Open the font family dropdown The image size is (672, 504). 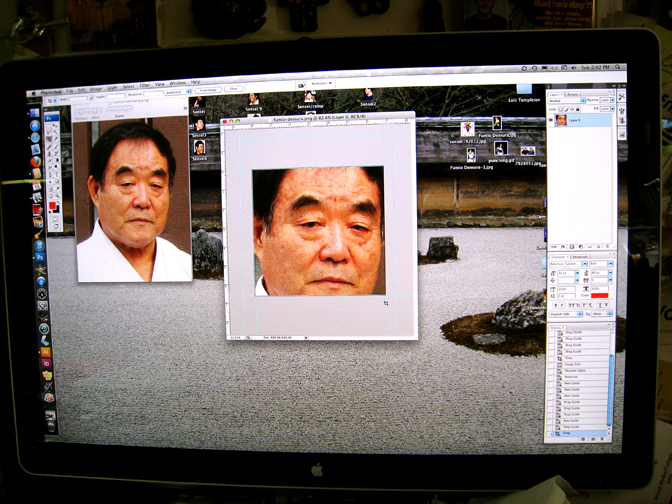(568, 264)
